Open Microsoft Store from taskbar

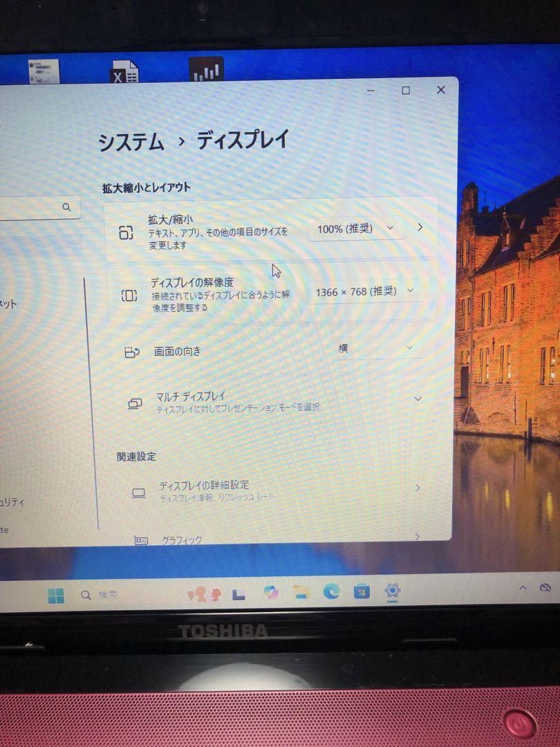coord(362,591)
